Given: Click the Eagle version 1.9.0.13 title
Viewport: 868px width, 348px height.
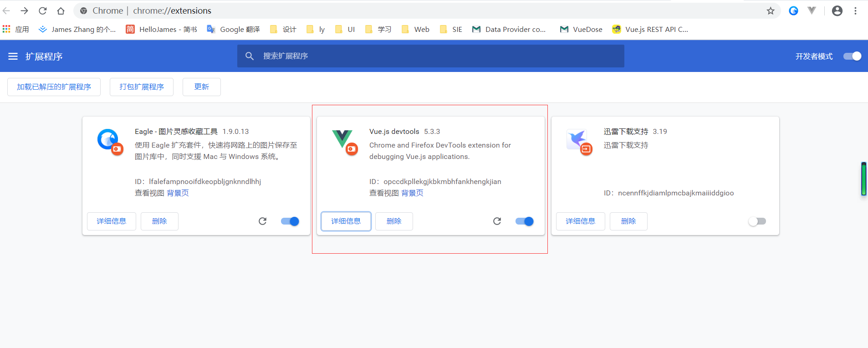Looking at the screenshot, I should click(235, 132).
